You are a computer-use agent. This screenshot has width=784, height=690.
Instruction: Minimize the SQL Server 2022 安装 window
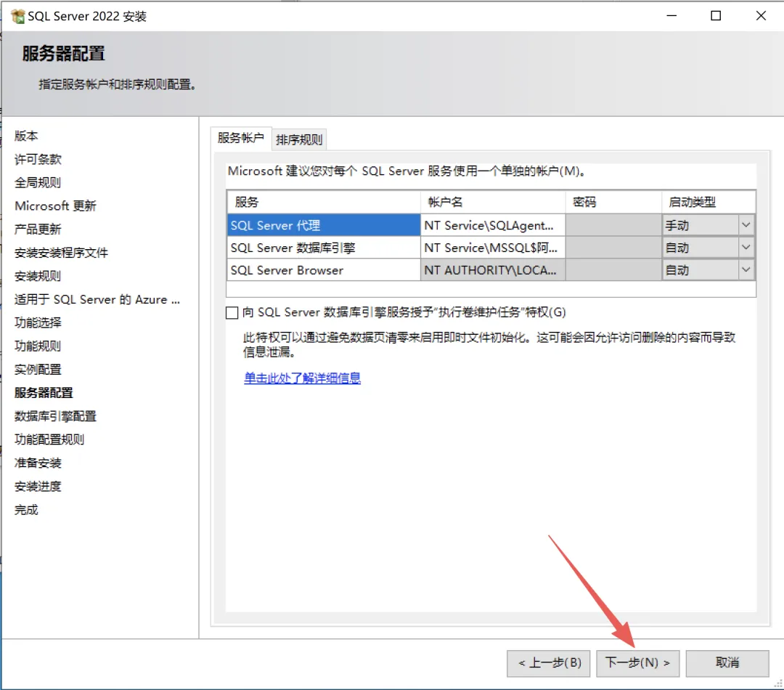tap(671, 16)
